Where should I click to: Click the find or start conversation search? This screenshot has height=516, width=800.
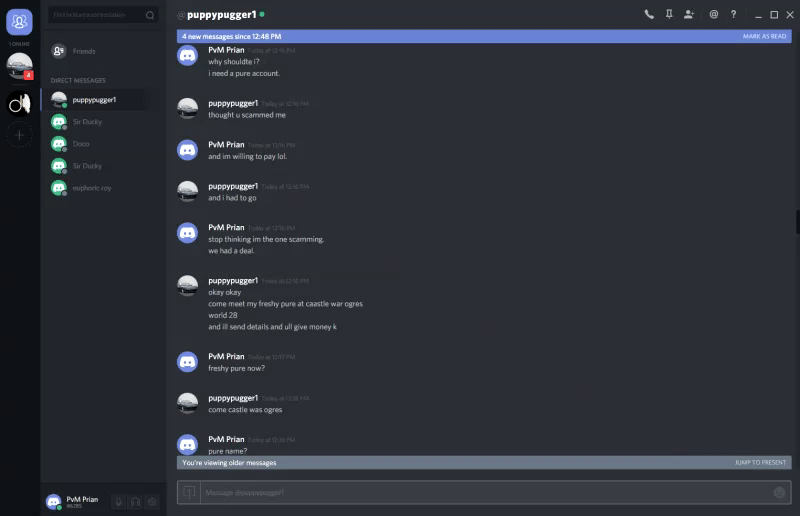103,15
